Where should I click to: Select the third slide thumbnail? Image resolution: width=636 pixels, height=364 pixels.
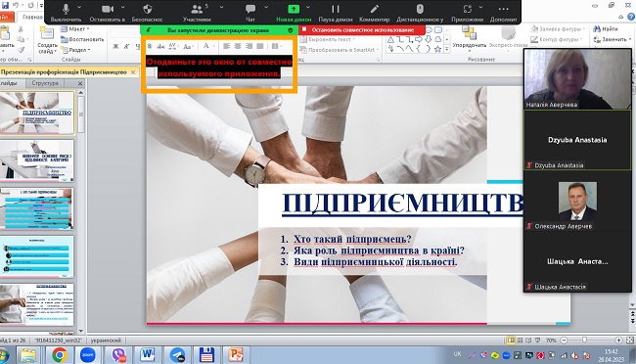click(x=37, y=208)
